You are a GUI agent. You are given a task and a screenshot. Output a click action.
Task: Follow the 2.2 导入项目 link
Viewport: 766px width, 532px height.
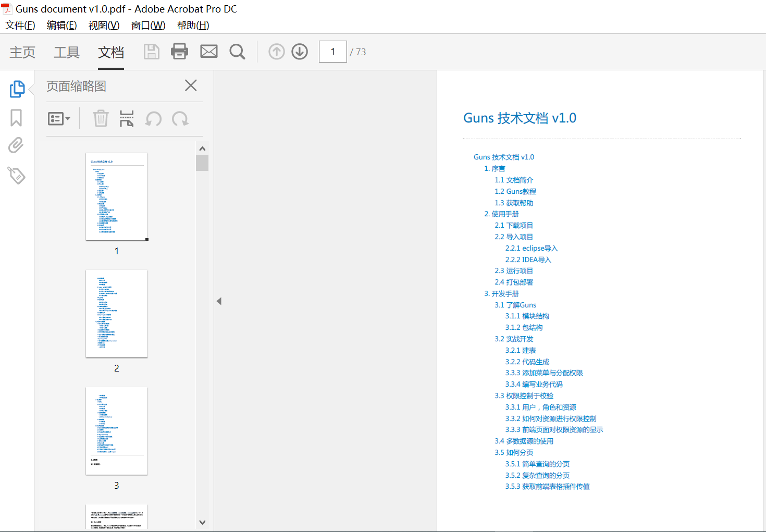[514, 237]
